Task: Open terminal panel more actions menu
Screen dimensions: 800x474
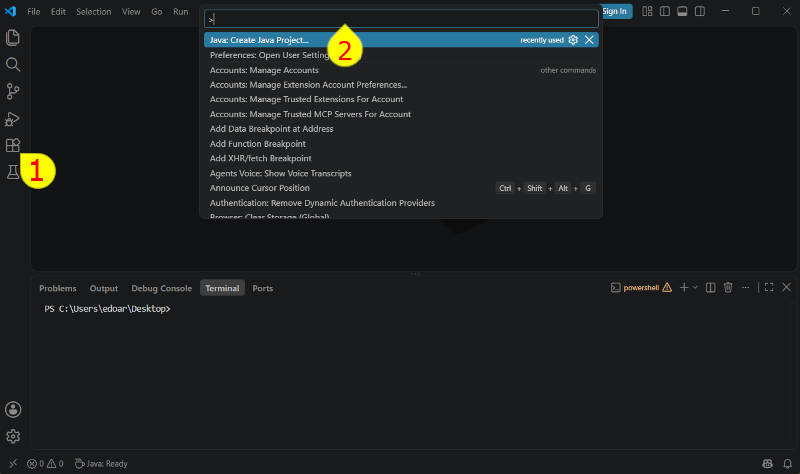Action: point(745,288)
